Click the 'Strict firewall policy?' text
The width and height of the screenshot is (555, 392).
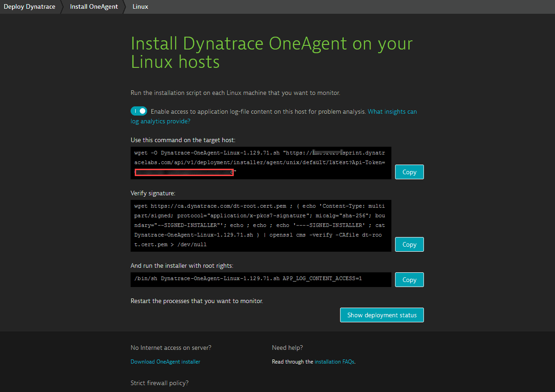[x=159, y=383]
